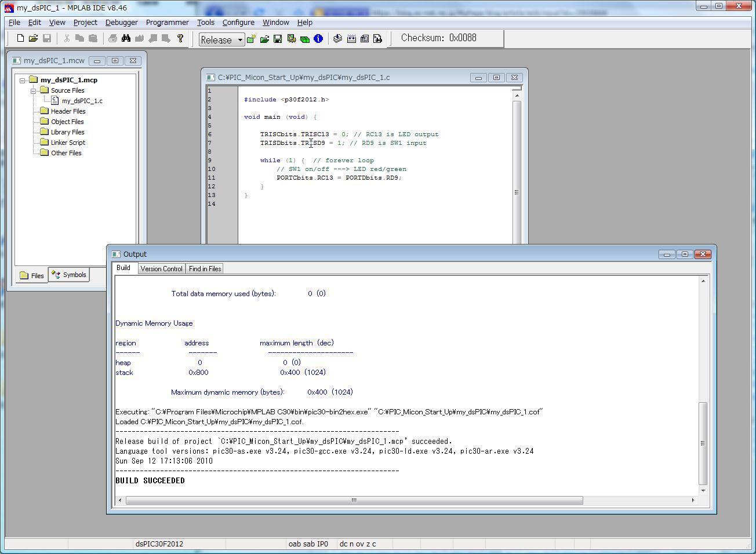Open the Debugger menu
This screenshot has height=554, width=756.
(121, 22)
